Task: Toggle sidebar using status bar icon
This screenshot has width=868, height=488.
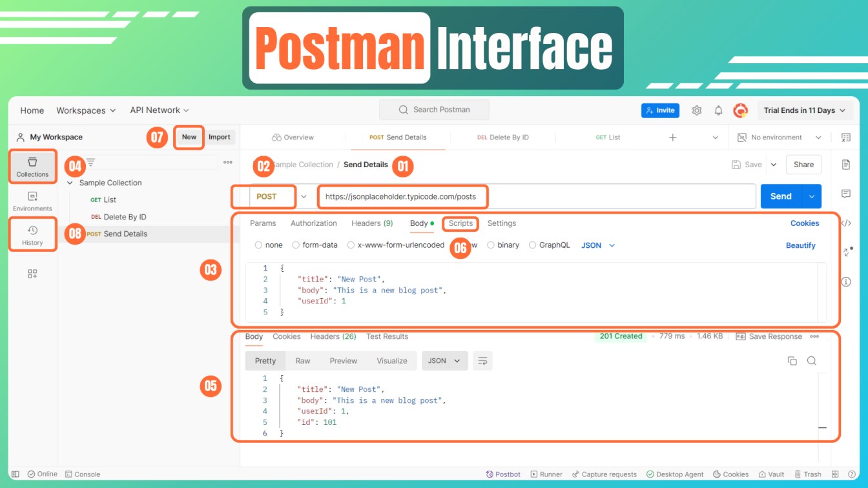Action: point(15,474)
